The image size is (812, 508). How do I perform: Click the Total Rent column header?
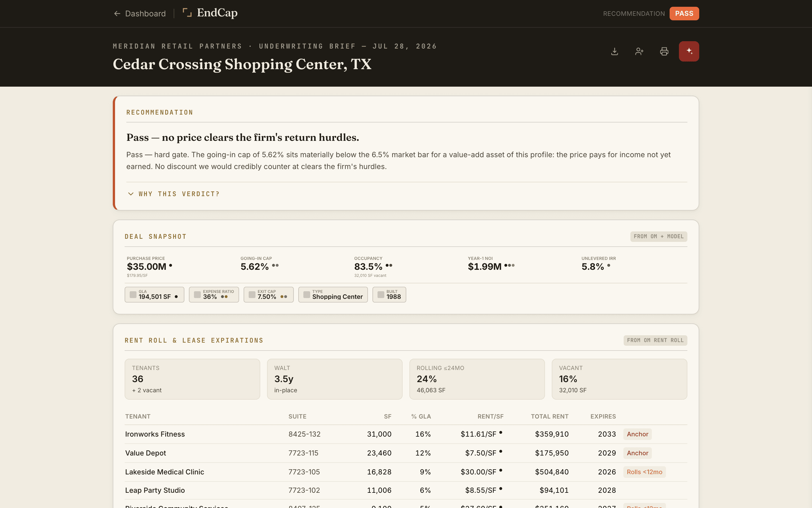click(550, 416)
